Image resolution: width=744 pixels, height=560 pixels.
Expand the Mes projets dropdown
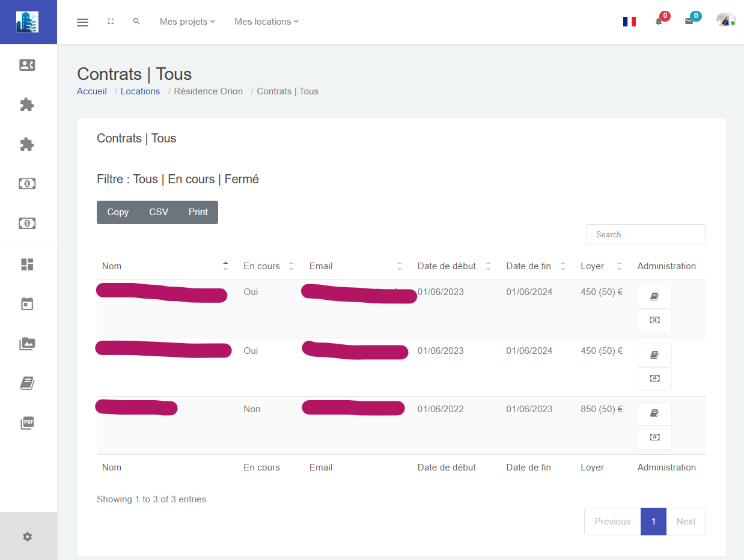point(187,22)
